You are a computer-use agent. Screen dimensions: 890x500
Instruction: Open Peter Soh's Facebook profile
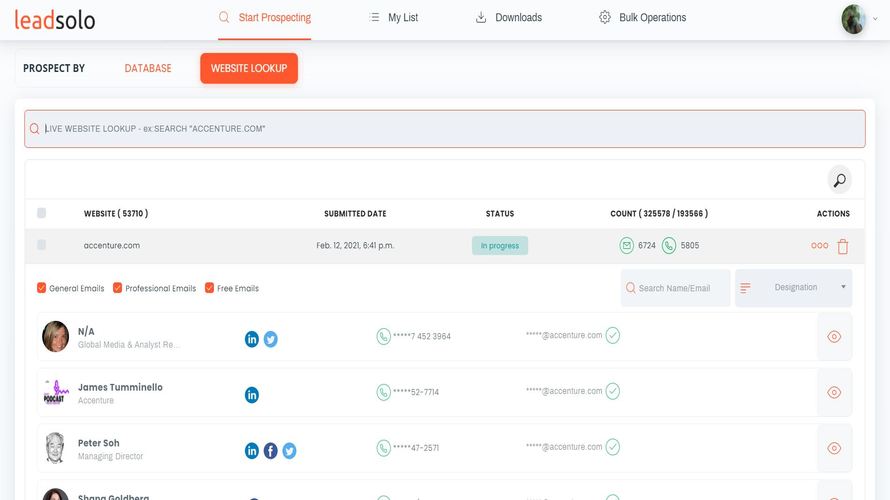(271, 451)
